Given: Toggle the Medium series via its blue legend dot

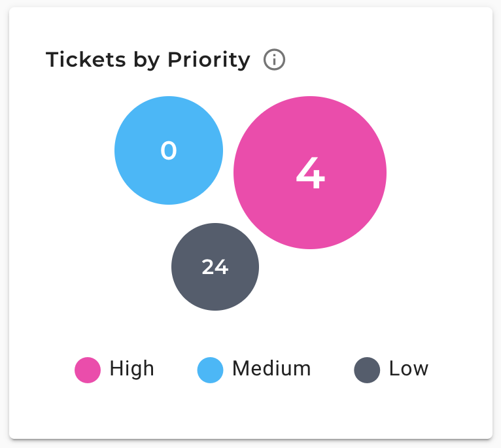Looking at the screenshot, I should tap(210, 370).
